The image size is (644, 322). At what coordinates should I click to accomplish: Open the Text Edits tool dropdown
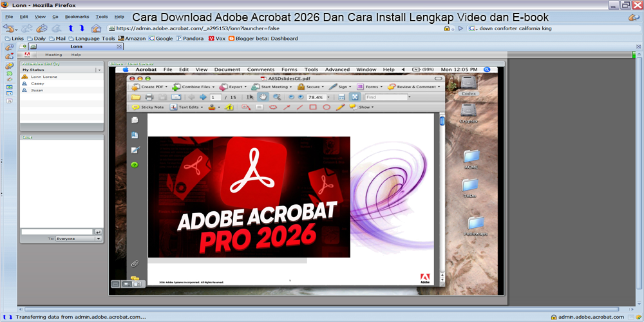[x=186, y=107]
